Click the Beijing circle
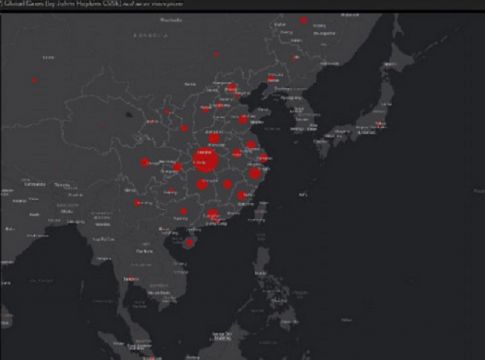This screenshot has width=485, height=360. (x=231, y=88)
